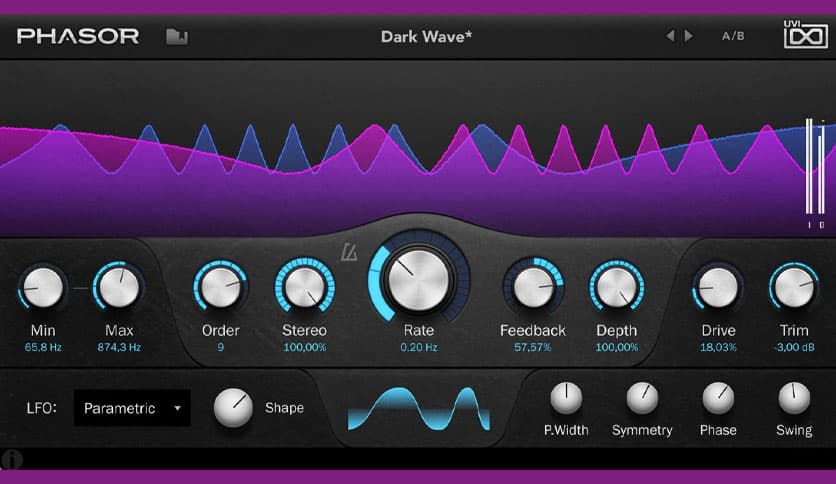Viewport: 836px width, 484px height.
Task: Click the Depth 100,00% value
Action: 616,348
